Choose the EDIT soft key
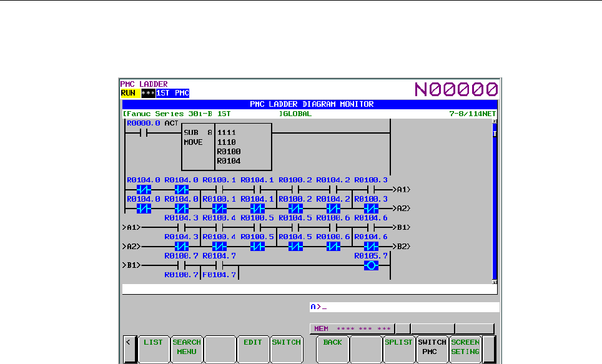602x364 pixels. (x=253, y=348)
